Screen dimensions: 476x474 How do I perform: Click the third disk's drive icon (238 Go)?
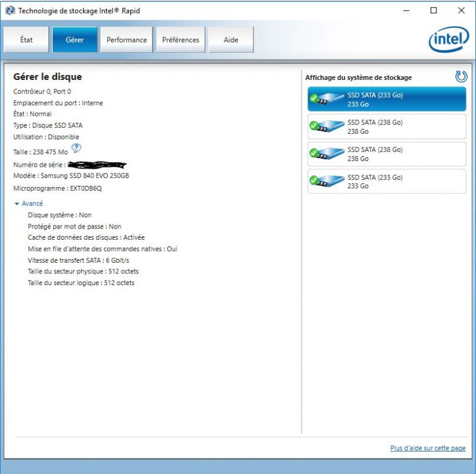pyautogui.click(x=327, y=154)
